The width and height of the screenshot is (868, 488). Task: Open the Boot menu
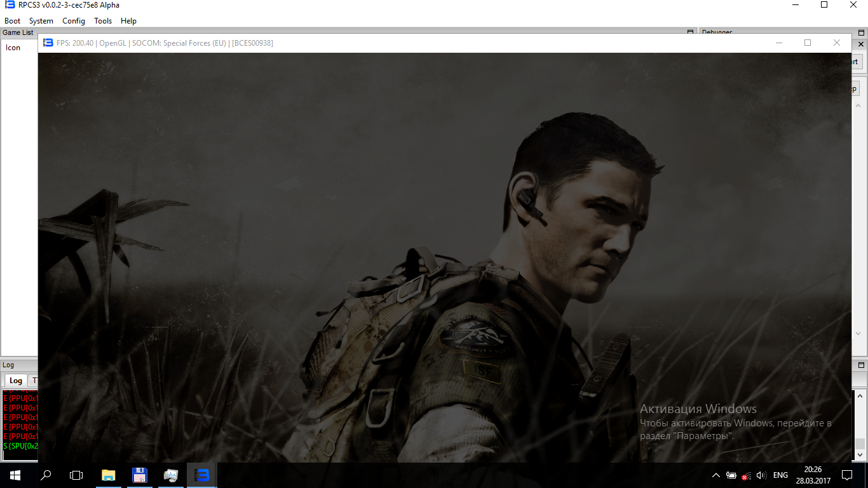point(13,21)
